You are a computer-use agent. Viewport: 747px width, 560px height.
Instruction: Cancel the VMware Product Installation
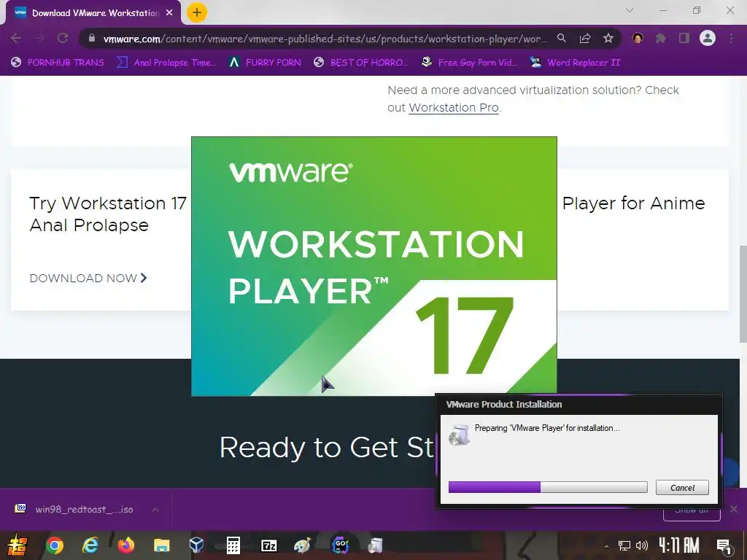pyautogui.click(x=682, y=488)
